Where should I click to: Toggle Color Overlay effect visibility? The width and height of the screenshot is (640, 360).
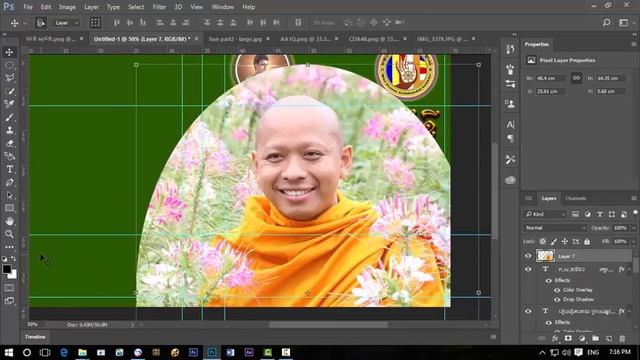(x=557, y=290)
